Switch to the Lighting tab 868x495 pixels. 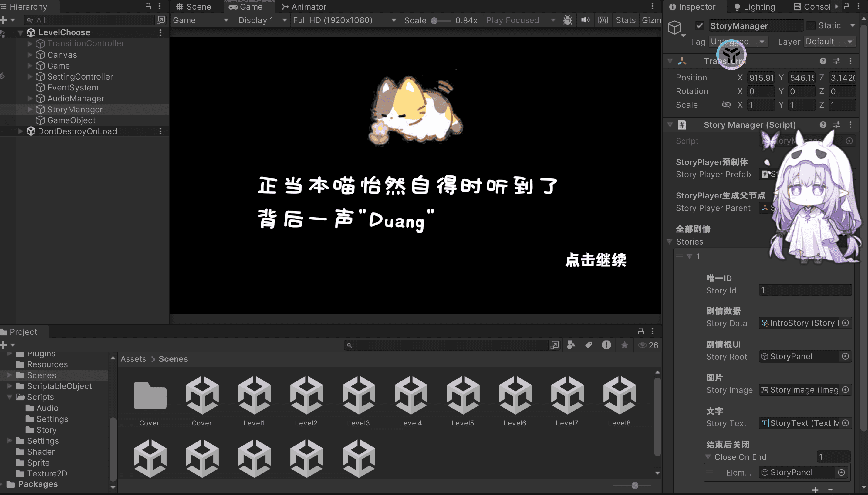point(755,7)
